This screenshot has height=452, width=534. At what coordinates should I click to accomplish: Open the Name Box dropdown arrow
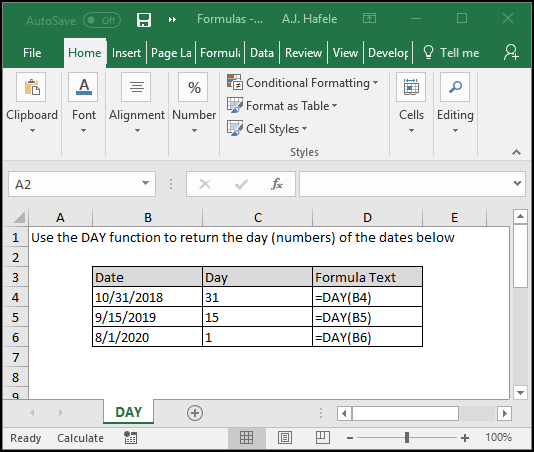(145, 184)
